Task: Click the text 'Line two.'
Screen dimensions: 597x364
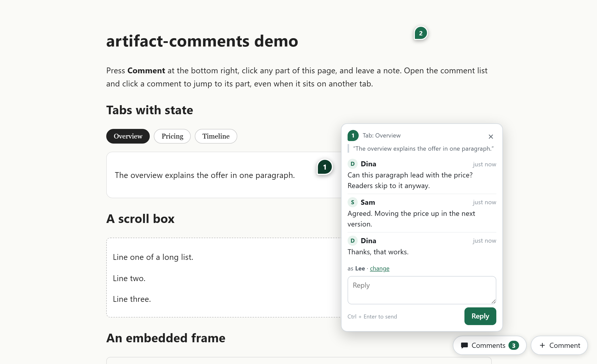Action: tap(129, 278)
